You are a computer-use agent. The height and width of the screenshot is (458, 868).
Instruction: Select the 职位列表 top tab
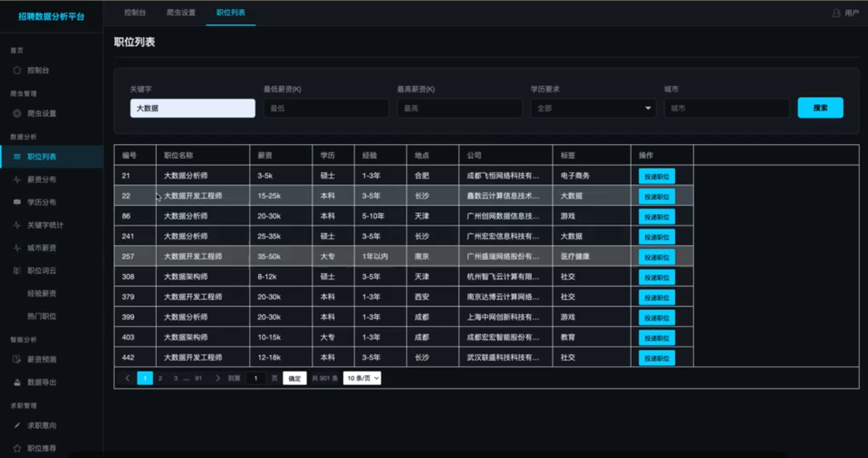click(x=231, y=13)
